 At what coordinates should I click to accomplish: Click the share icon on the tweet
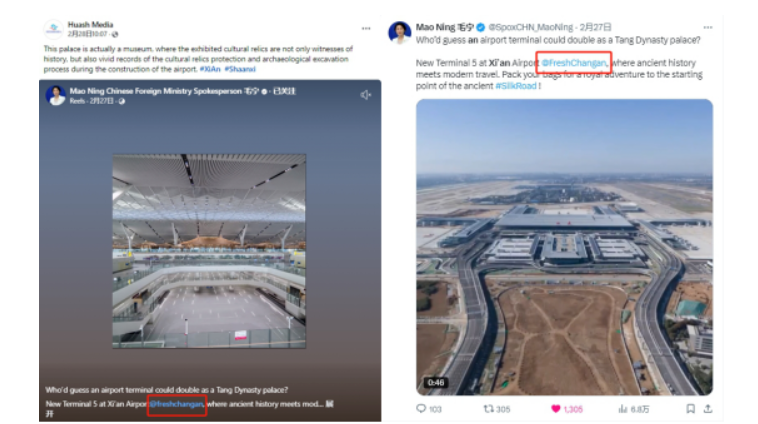click(708, 408)
